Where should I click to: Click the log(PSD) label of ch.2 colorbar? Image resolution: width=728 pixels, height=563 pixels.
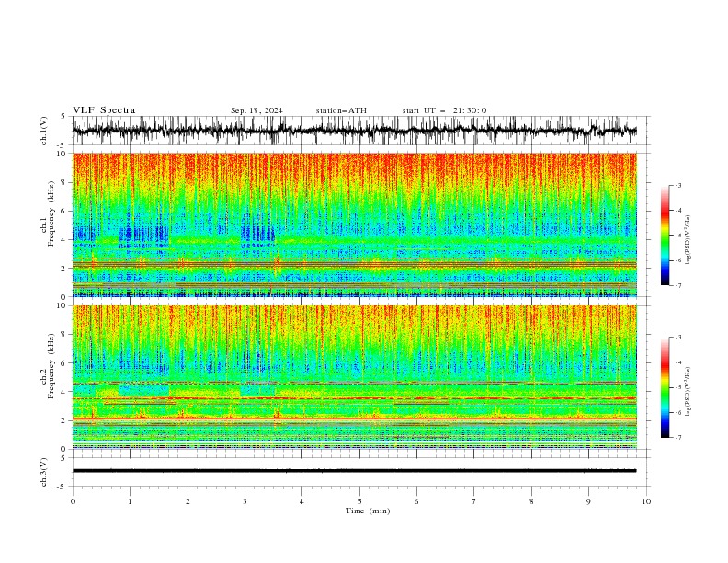688,393
